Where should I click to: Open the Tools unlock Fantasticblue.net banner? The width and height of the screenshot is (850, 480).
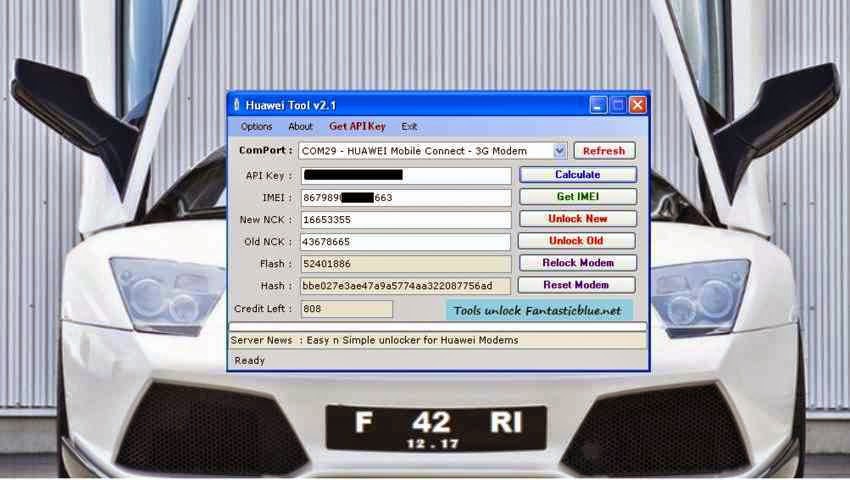pyautogui.click(x=539, y=311)
